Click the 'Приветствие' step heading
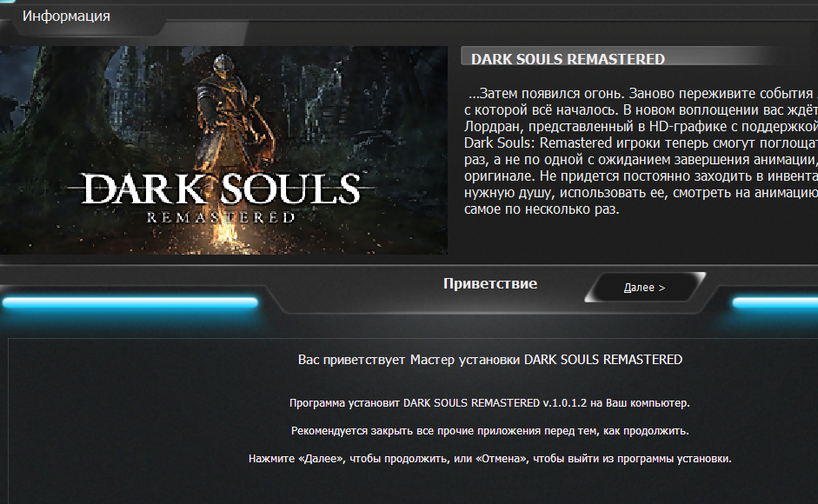 pyautogui.click(x=490, y=284)
